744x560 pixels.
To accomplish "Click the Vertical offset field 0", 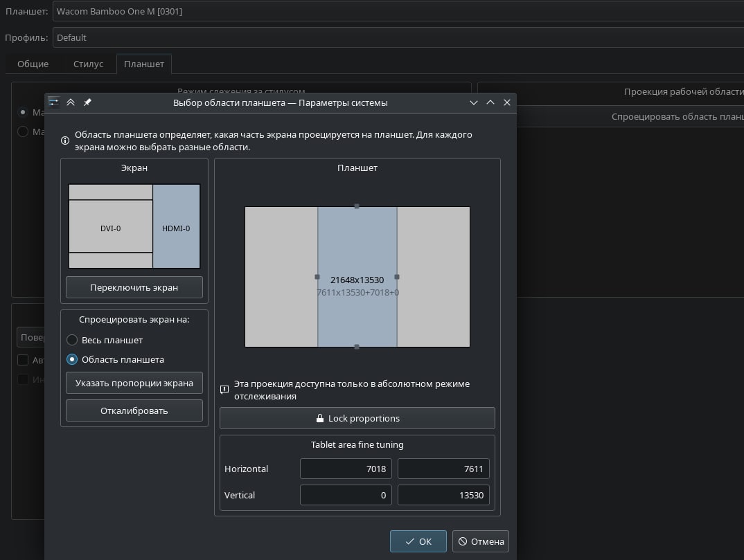I will tap(346, 495).
